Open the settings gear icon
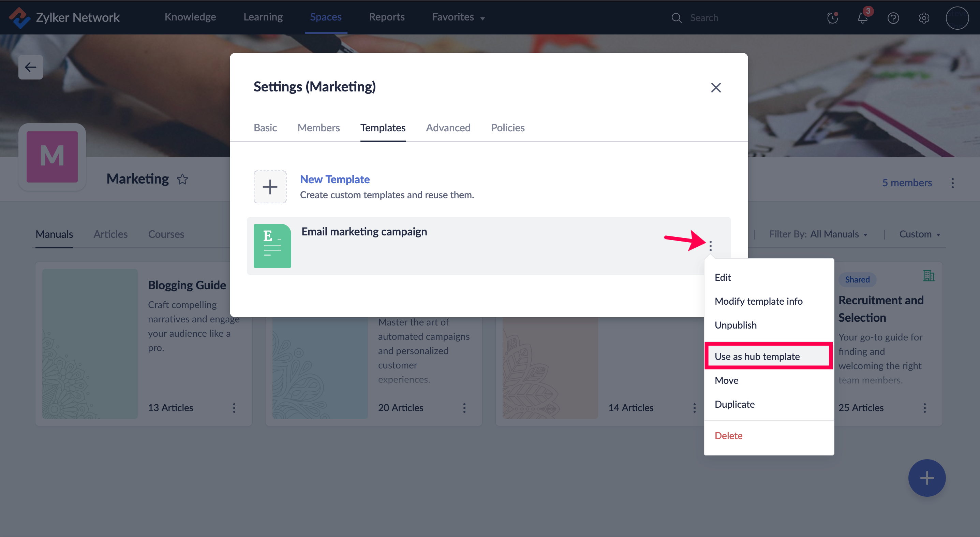This screenshot has height=537, width=980. pyautogui.click(x=924, y=18)
